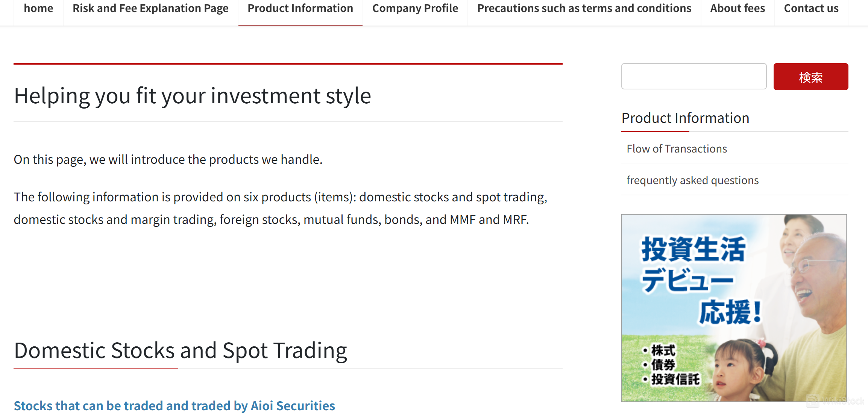Viewport: 868px width, 414px height.
Task: Open the home navigation tab
Action: 38,9
